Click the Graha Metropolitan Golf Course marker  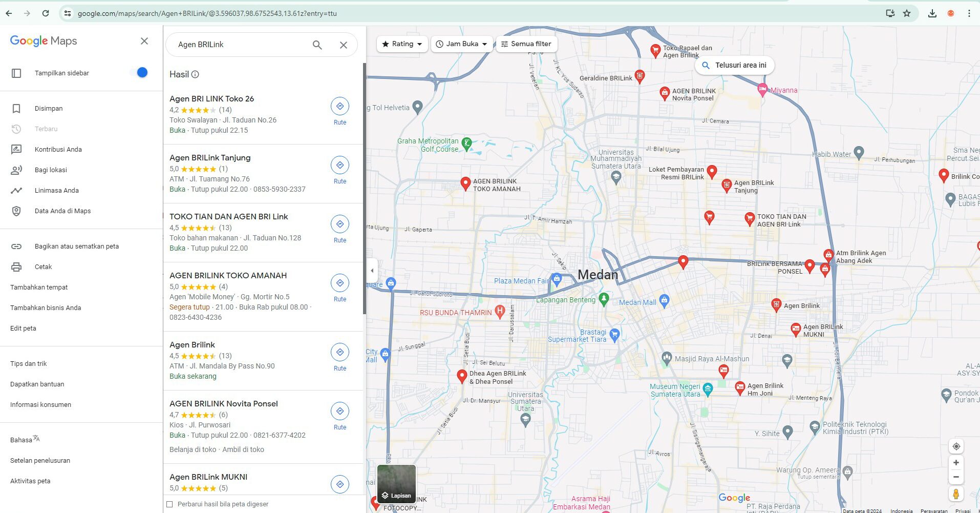466,144
